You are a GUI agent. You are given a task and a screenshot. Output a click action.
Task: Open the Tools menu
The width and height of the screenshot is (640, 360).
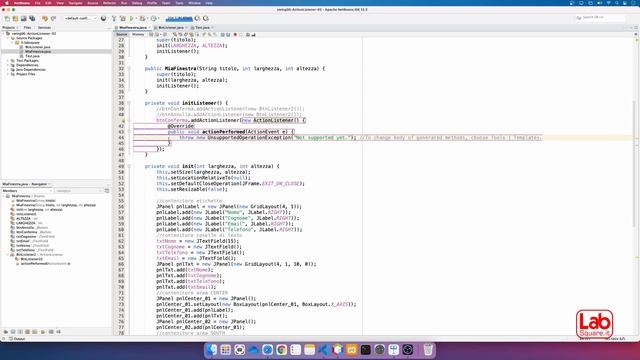coord(179,3)
